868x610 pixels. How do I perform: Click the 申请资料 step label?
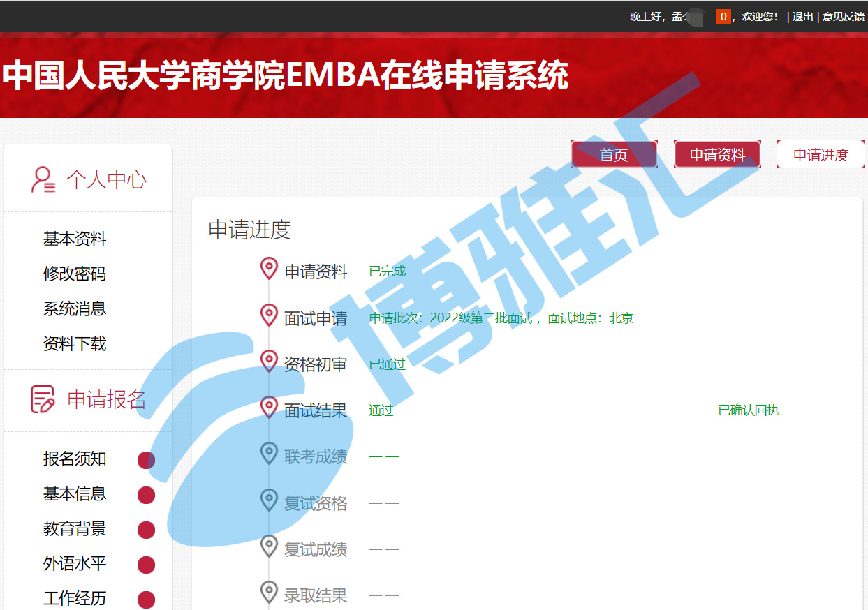tap(316, 272)
